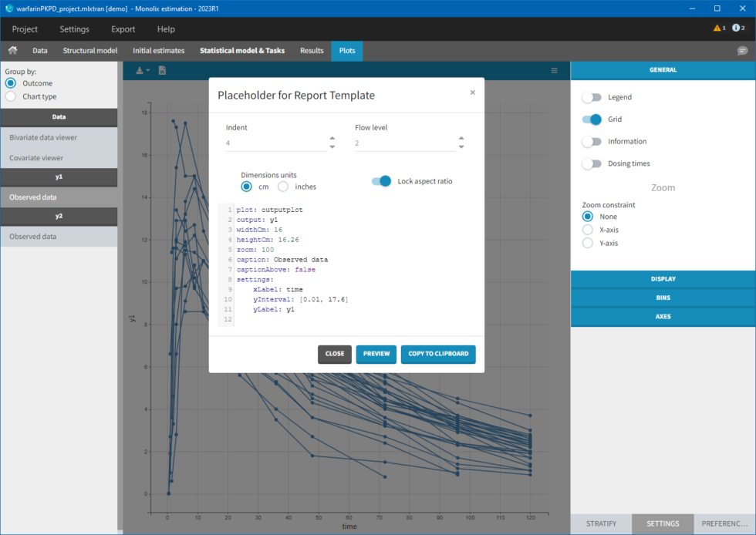The width and height of the screenshot is (756, 535).
Task: Click the Flow level input field
Action: click(x=401, y=143)
